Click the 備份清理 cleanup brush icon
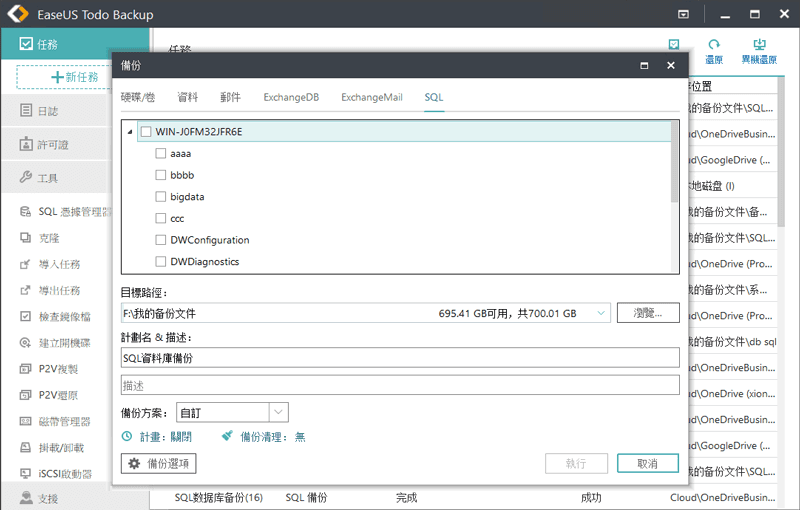This screenshot has height=510, width=800. (228, 436)
